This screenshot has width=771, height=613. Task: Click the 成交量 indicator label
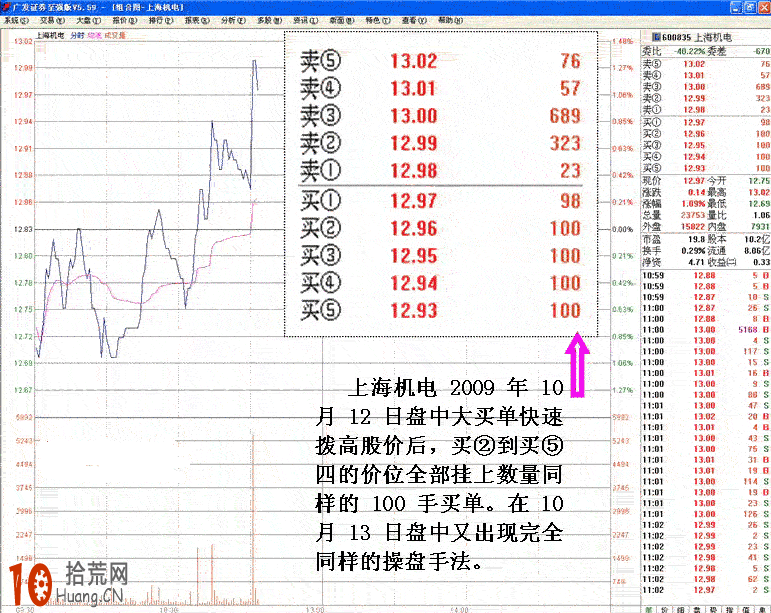point(115,35)
